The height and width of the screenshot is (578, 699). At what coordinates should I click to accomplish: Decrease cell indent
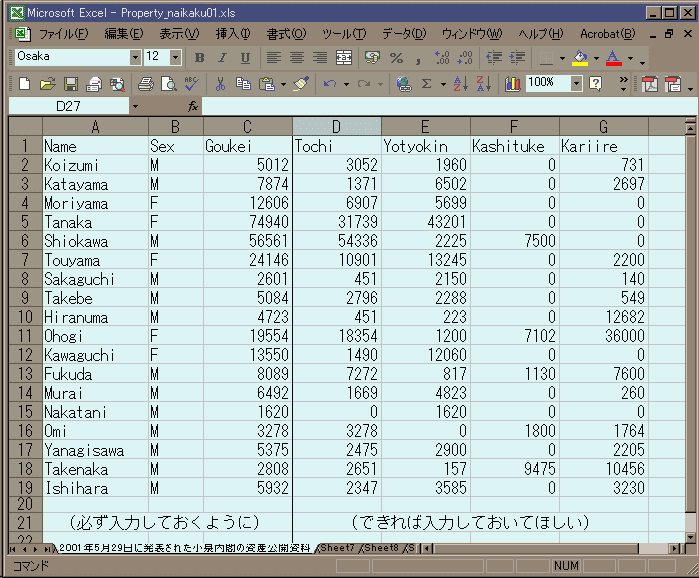click(493, 57)
